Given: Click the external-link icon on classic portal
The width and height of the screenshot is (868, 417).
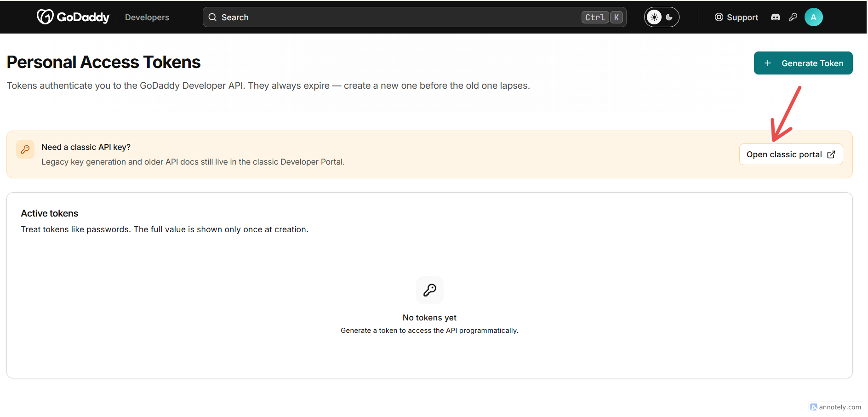Looking at the screenshot, I should pos(831,154).
